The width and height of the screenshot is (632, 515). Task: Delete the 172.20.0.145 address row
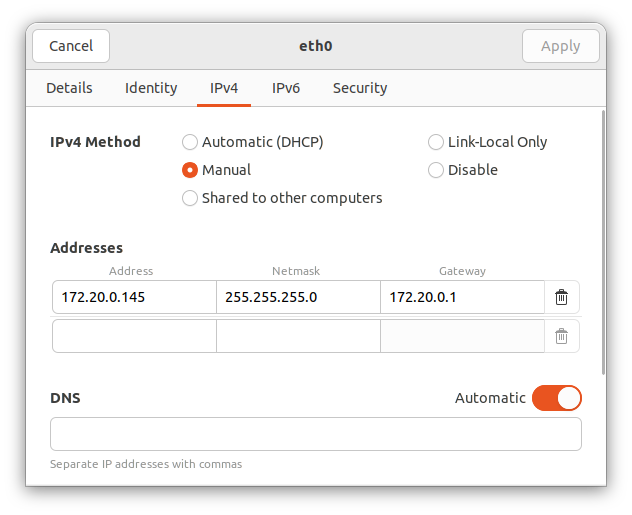[561, 297]
